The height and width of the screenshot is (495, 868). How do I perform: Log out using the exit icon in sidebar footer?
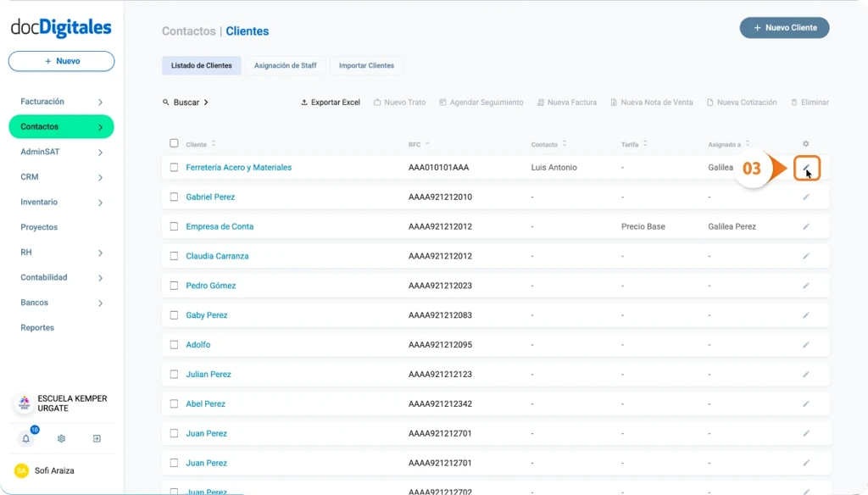pos(96,438)
